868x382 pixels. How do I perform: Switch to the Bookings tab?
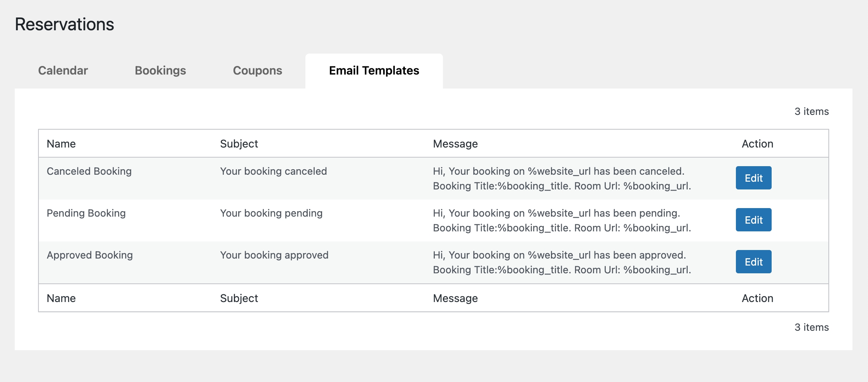(160, 71)
